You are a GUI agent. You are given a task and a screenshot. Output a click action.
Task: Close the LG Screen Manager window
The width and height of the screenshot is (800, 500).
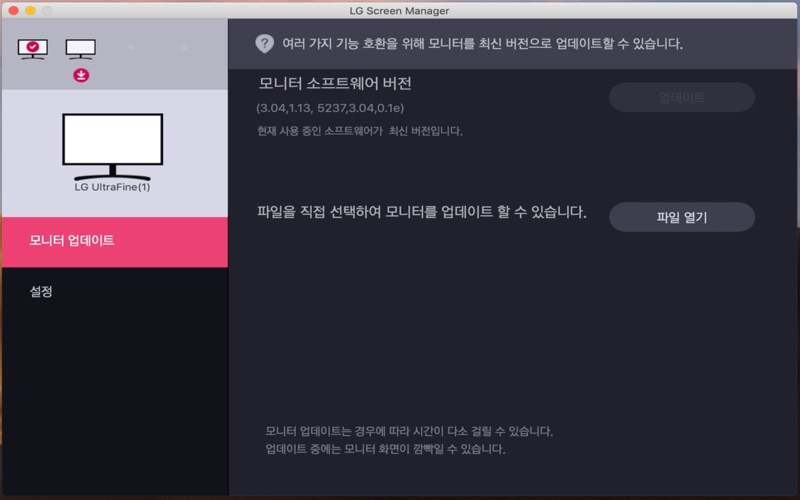coord(14,10)
